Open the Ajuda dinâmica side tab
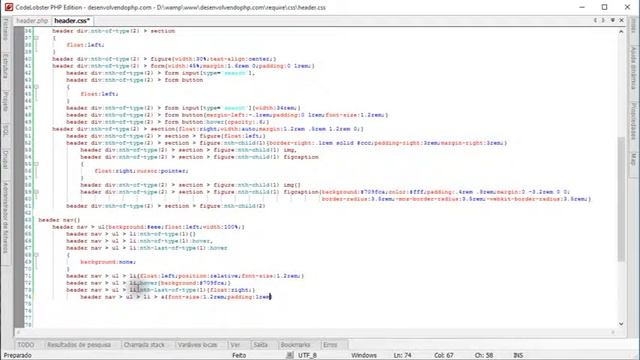The width and height of the screenshot is (640, 360). pos(633,68)
